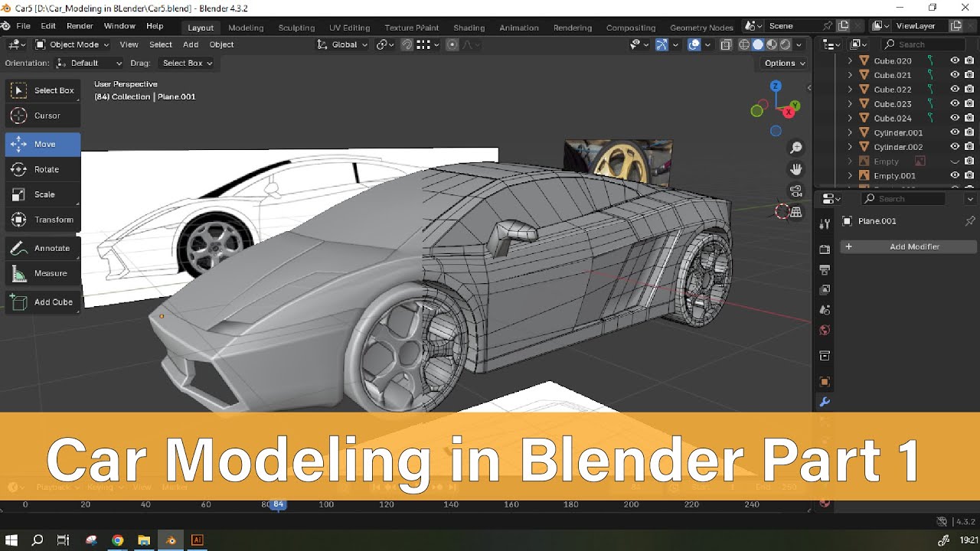Pick the Rotate tool
Screen dimensions: 980x551
pyautogui.click(x=43, y=169)
